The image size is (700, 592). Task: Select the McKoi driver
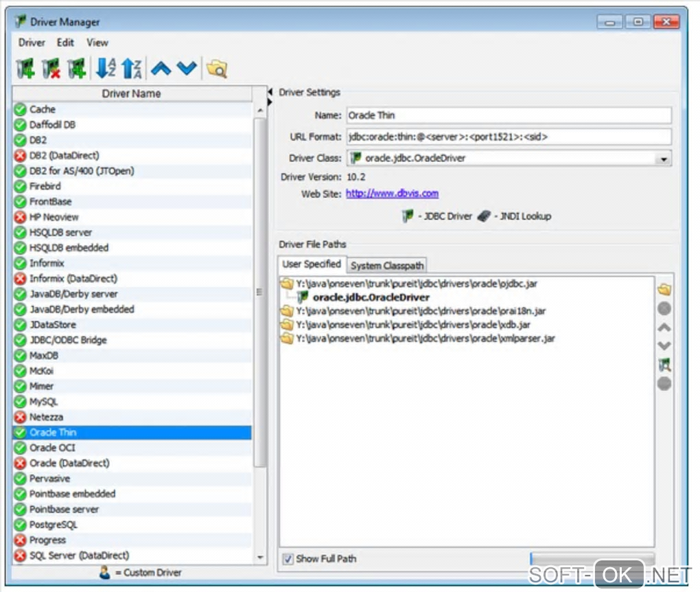132,371
